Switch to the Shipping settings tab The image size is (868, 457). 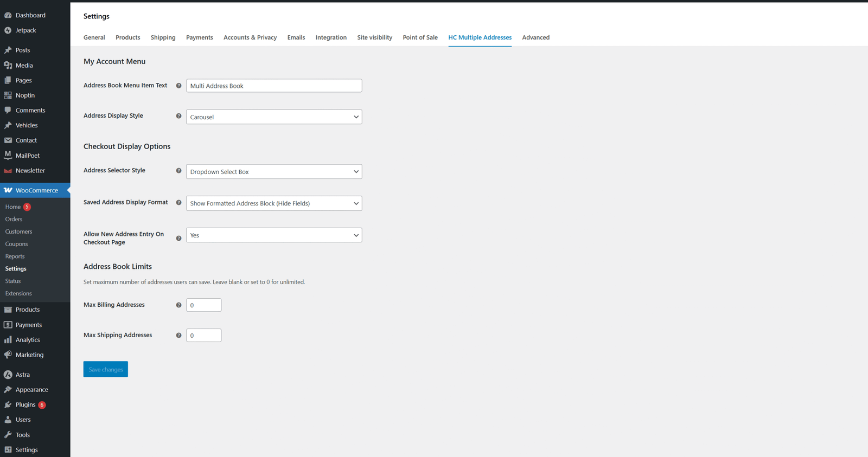pyautogui.click(x=163, y=37)
